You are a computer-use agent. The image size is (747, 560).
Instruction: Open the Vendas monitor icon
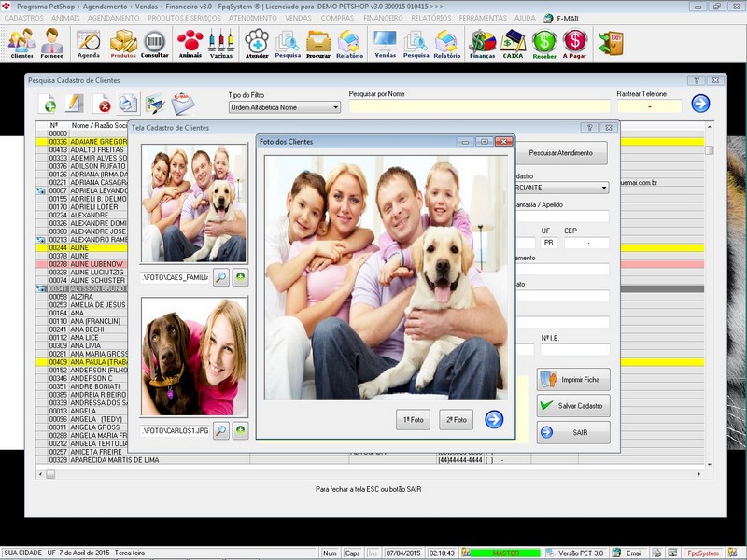click(386, 43)
